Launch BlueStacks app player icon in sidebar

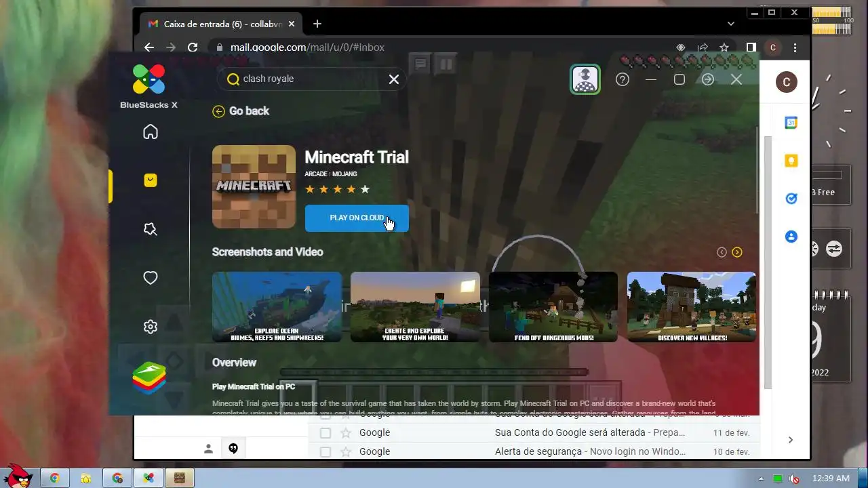(x=149, y=378)
